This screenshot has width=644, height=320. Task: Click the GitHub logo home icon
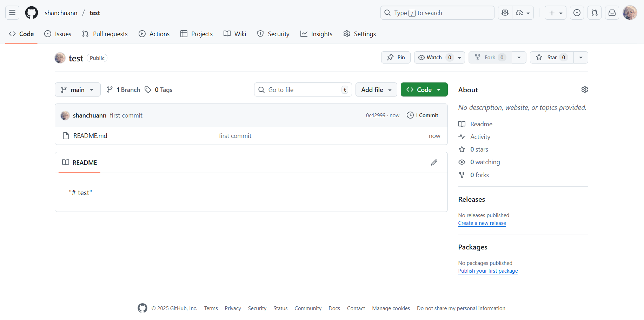click(32, 13)
